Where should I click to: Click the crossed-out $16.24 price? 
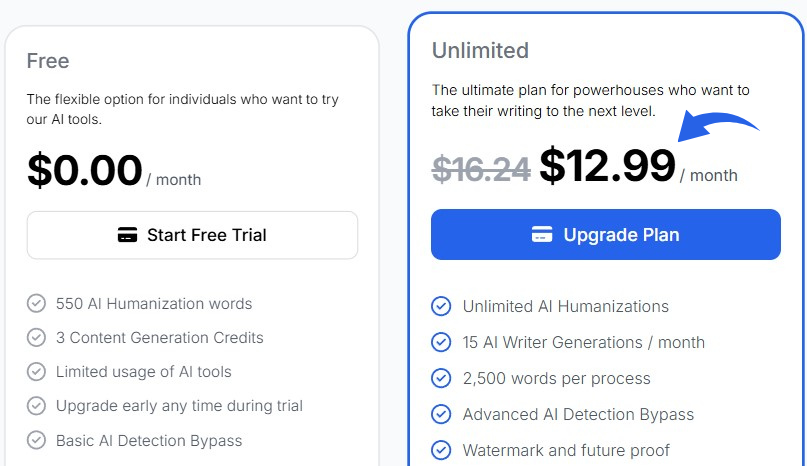pyautogui.click(x=481, y=168)
